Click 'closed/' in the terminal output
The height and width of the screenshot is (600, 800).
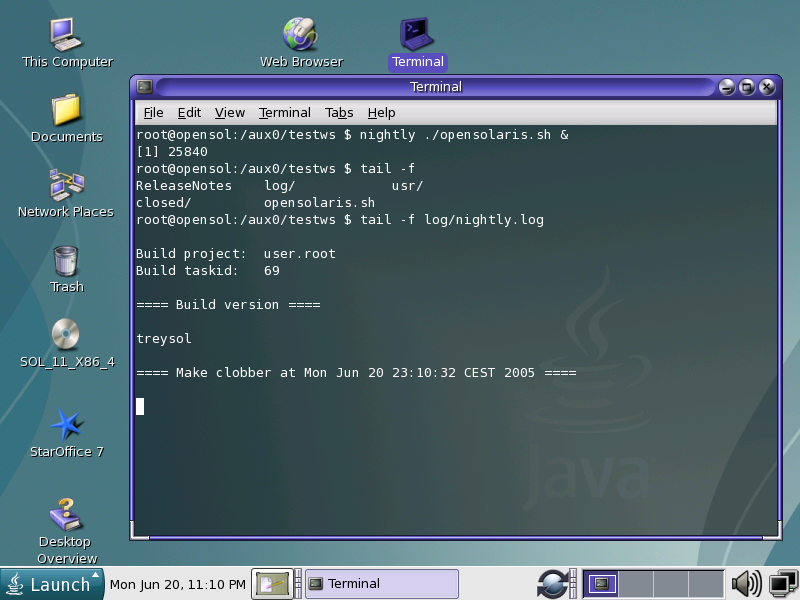pyautogui.click(x=163, y=203)
